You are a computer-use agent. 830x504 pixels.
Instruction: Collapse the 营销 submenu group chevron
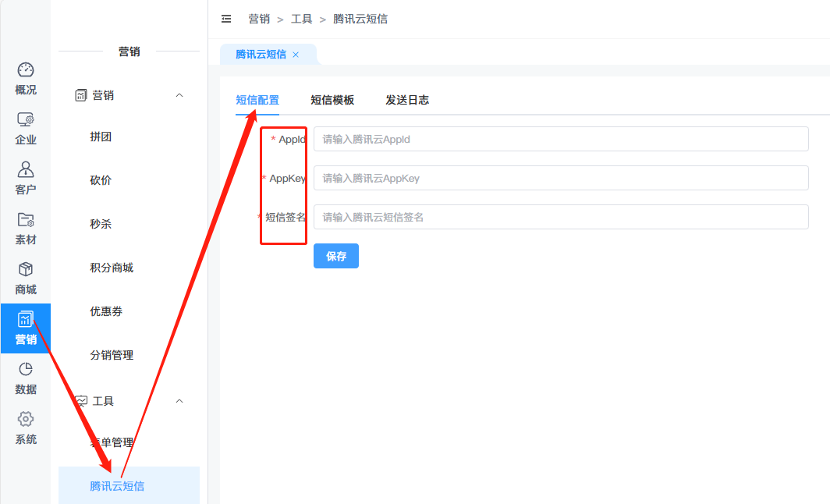(179, 95)
